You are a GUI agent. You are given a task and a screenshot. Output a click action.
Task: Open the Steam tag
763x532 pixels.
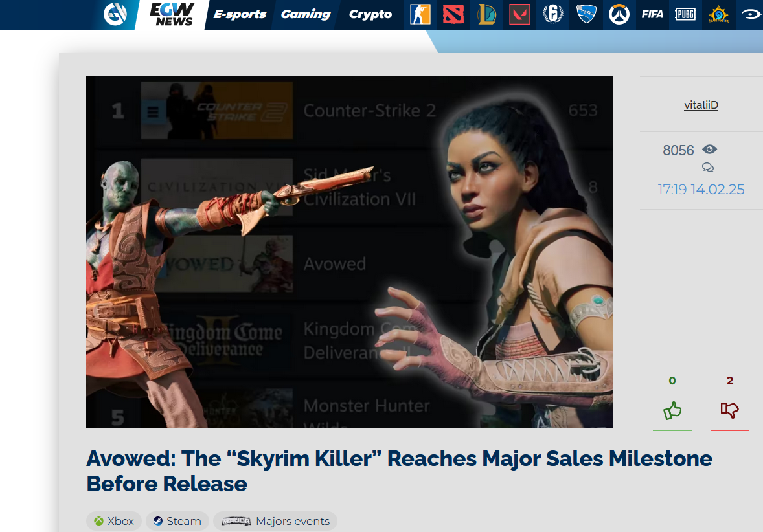177,521
